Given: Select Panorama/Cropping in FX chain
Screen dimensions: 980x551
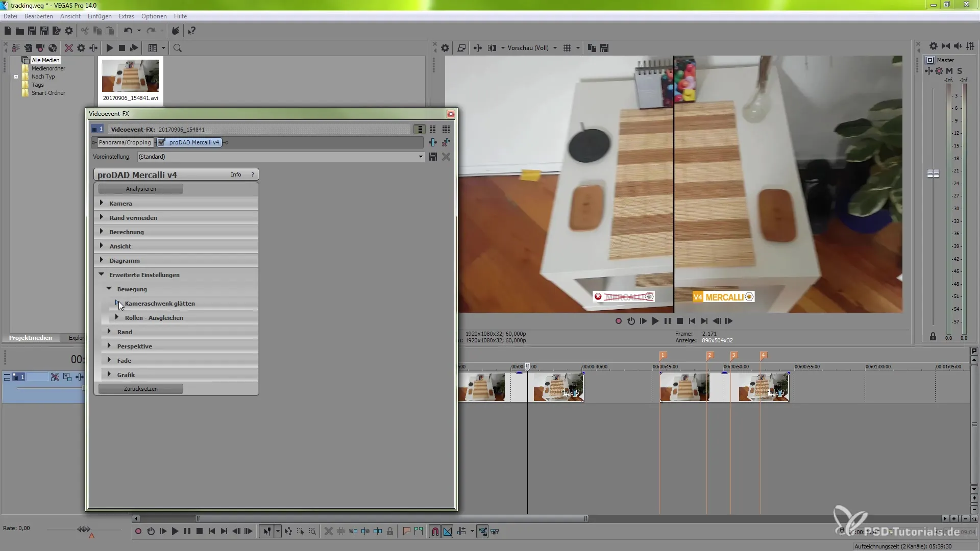Looking at the screenshot, I should pyautogui.click(x=125, y=142).
